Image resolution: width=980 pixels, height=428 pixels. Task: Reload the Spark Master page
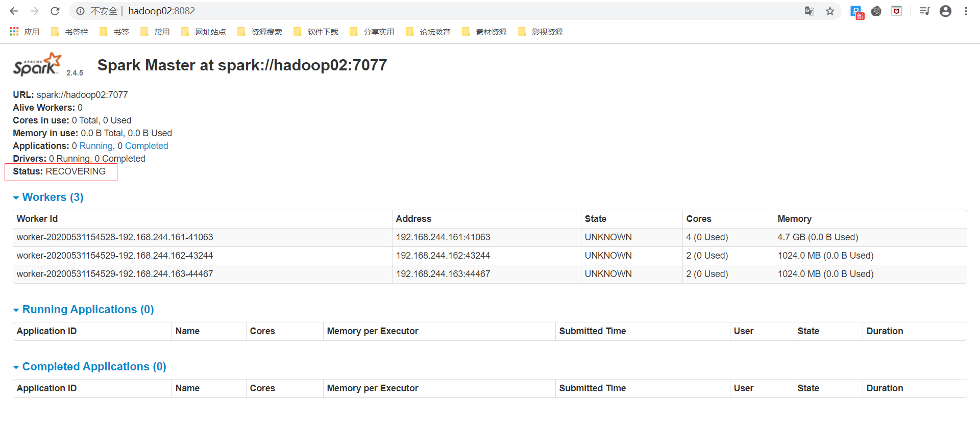(x=55, y=11)
